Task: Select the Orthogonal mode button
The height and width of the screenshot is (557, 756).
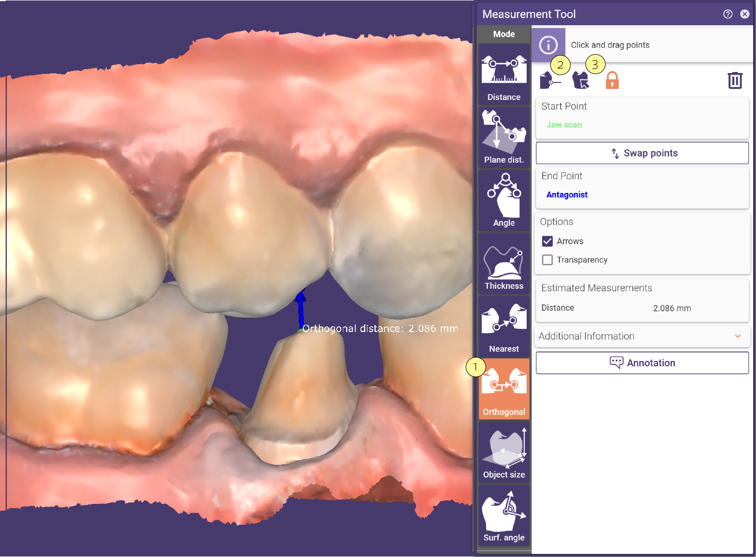Action: (504, 389)
